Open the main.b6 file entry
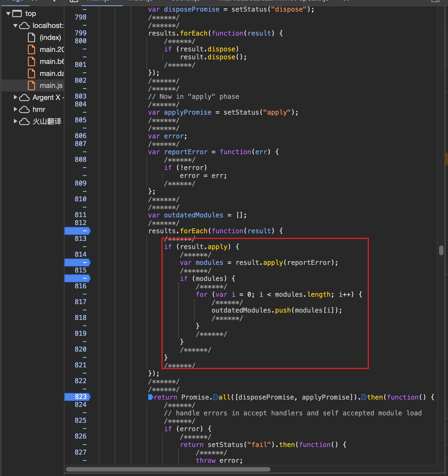The image size is (448, 476). tap(52, 62)
